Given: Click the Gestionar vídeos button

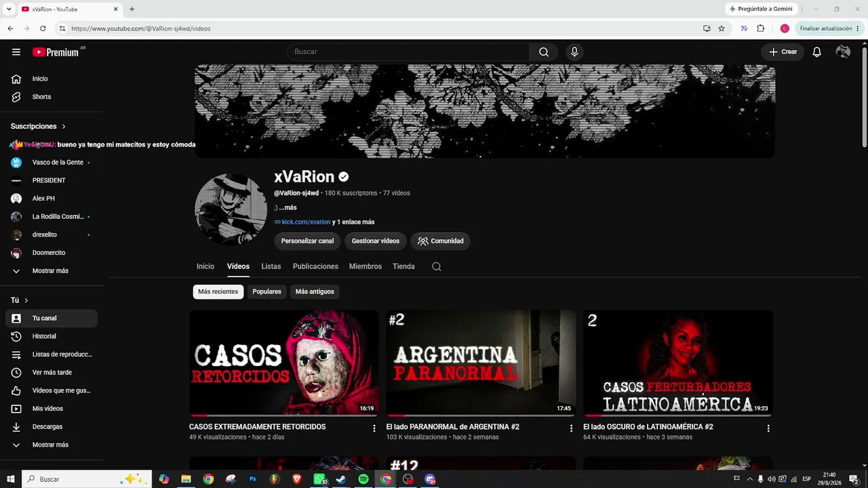Looking at the screenshot, I should pos(376,241).
